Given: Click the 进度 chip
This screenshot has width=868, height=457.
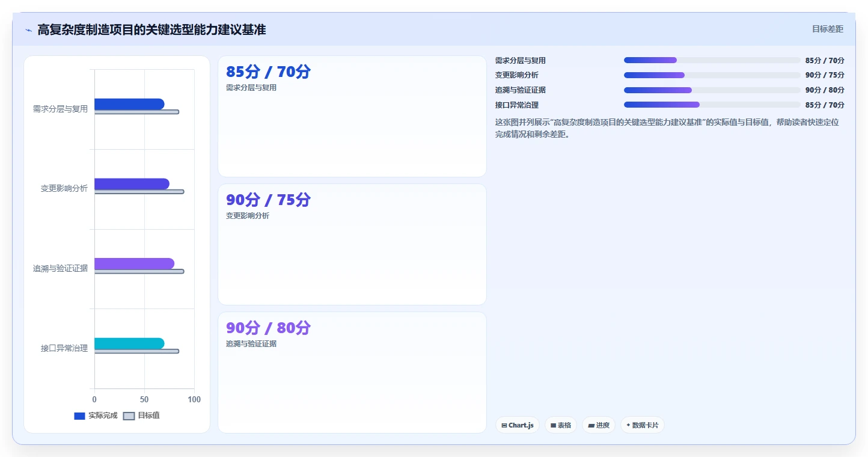Looking at the screenshot, I should point(599,425).
